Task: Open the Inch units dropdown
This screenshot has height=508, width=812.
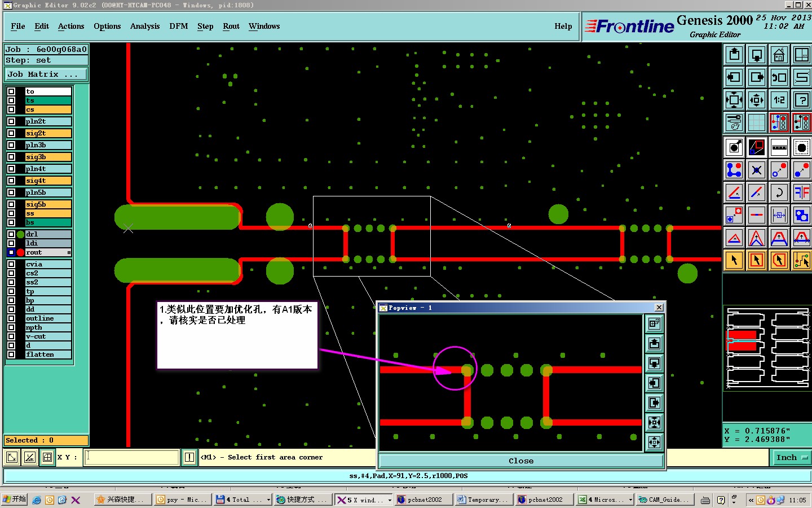Action: click(791, 458)
